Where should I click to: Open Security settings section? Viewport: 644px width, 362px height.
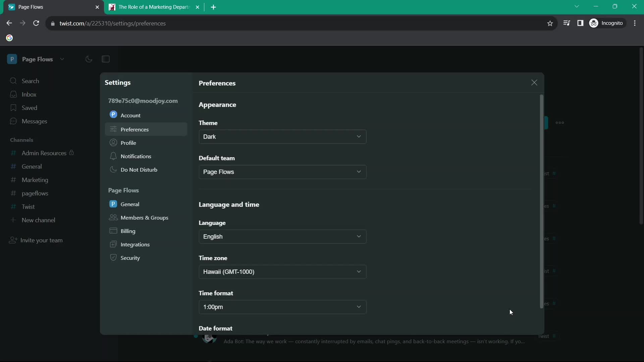(x=130, y=258)
